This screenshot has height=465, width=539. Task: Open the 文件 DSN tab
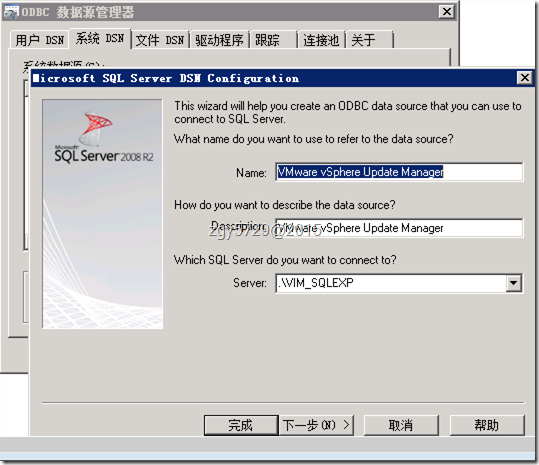(x=160, y=40)
